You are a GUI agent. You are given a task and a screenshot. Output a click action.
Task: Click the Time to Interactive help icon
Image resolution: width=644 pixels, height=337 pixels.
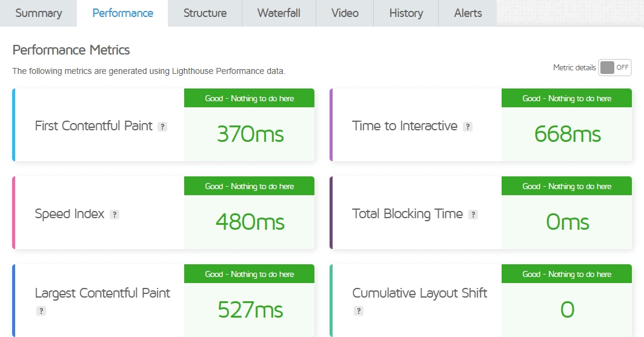point(468,127)
